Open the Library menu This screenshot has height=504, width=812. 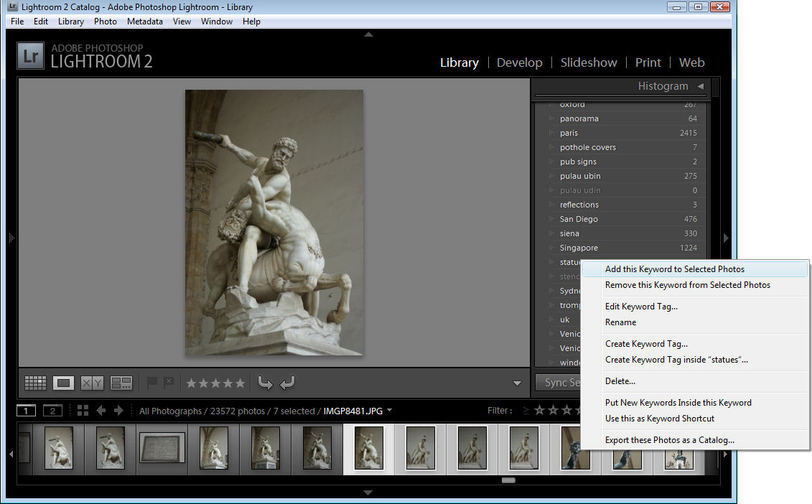click(71, 22)
